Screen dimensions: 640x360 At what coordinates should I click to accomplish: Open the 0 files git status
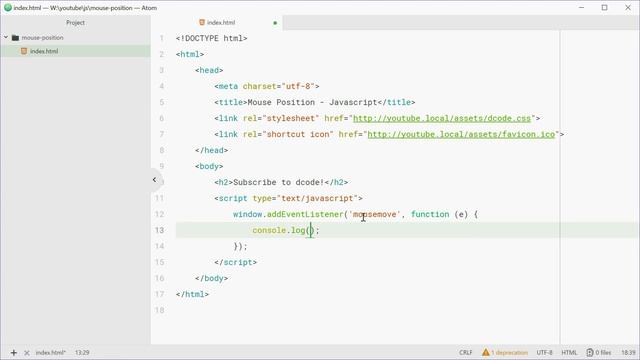coord(603,352)
